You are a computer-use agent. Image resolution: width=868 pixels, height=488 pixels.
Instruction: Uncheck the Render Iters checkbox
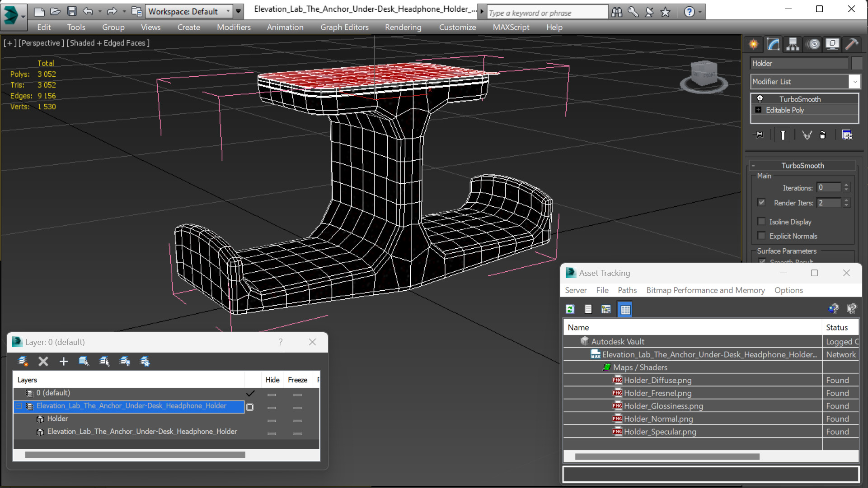[x=761, y=202]
